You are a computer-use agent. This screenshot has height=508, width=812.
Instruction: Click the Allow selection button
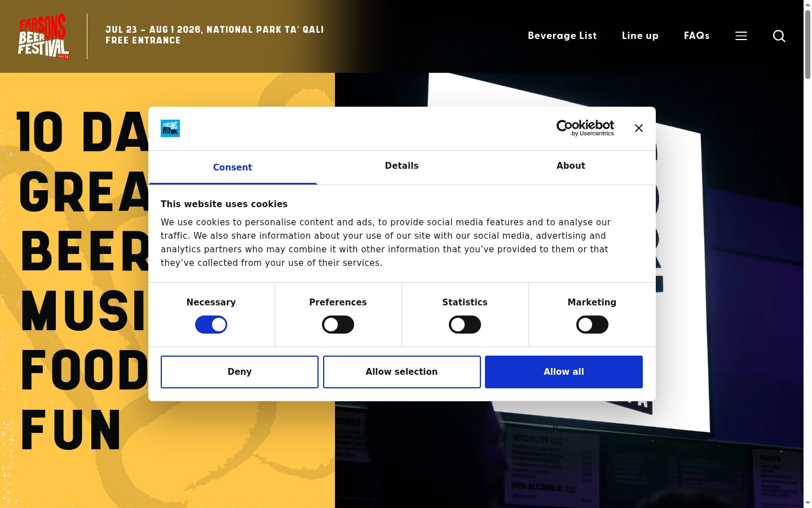[401, 372]
